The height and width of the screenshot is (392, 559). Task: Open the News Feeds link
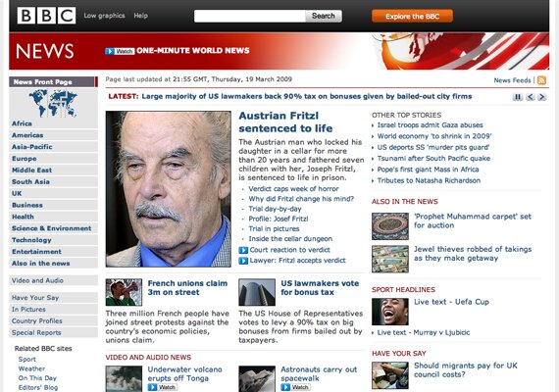pos(512,80)
